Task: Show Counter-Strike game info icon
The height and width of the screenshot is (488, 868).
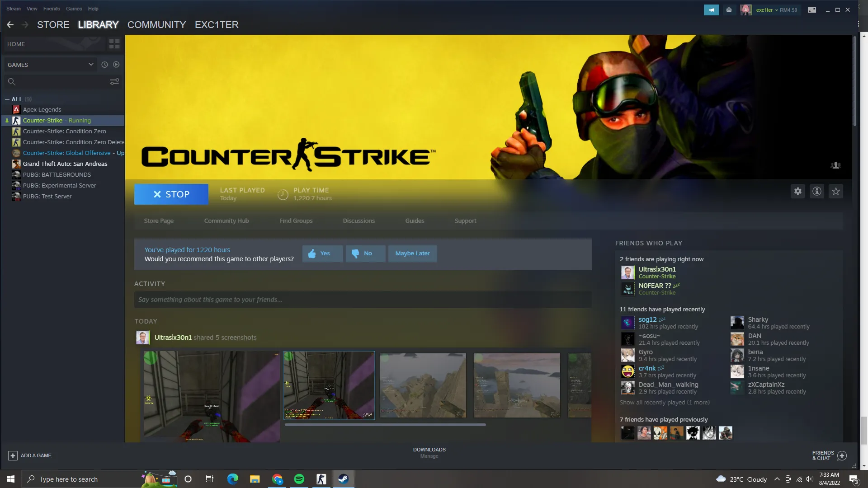Action: point(817,191)
